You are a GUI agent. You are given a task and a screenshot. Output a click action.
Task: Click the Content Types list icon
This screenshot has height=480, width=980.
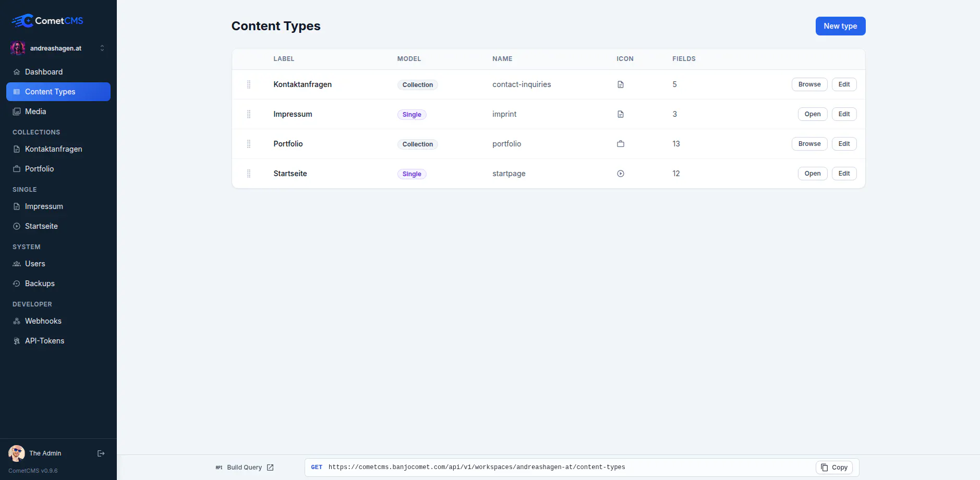17,92
